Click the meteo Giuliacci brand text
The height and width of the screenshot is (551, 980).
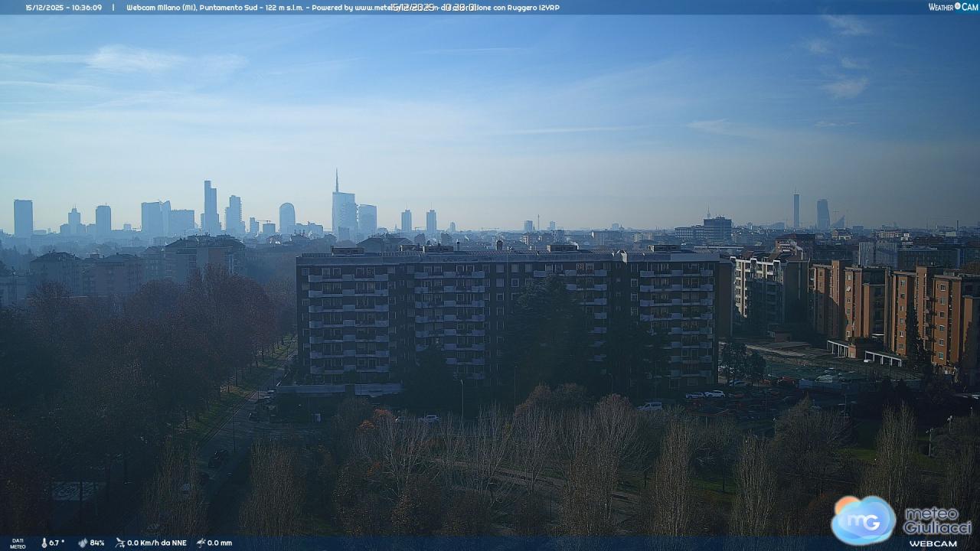tap(937, 520)
